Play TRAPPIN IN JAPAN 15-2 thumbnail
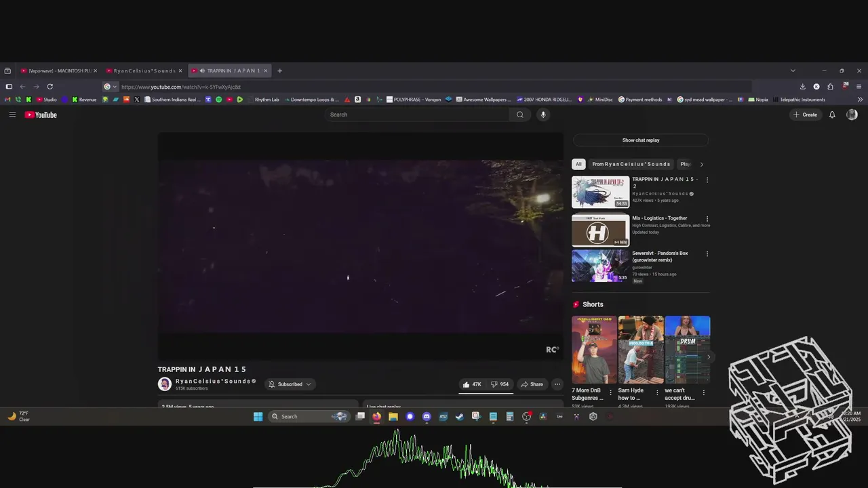The width and height of the screenshot is (868, 488). tap(600, 192)
